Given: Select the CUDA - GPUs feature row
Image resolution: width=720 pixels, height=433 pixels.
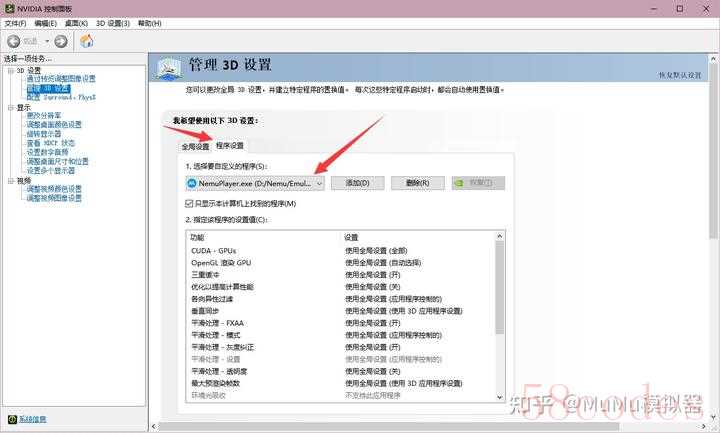Looking at the screenshot, I should click(x=341, y=251).
